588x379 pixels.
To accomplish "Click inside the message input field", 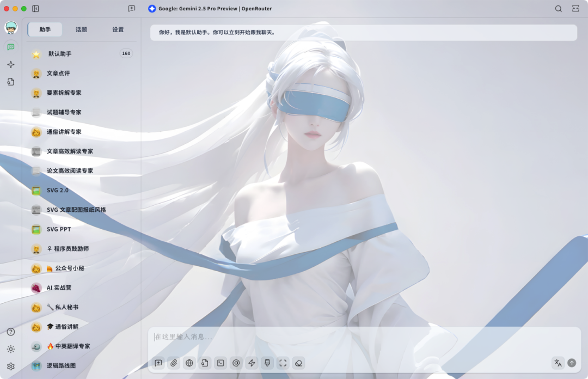I will pyautogui.click(x=327, y=338).
